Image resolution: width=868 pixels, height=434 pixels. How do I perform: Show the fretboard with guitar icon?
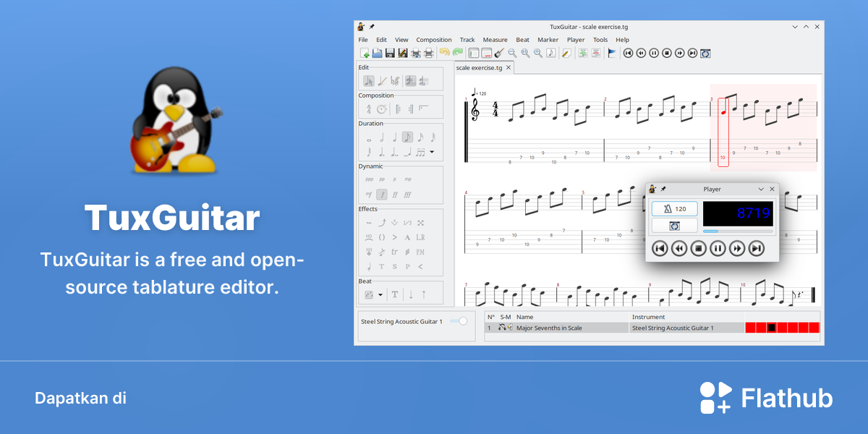(499, 53)
